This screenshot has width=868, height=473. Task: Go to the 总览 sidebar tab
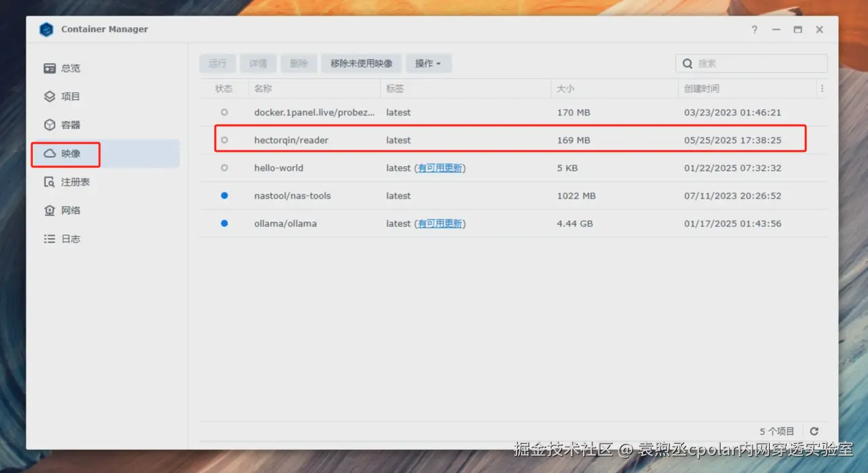click(x=106, y=68)
